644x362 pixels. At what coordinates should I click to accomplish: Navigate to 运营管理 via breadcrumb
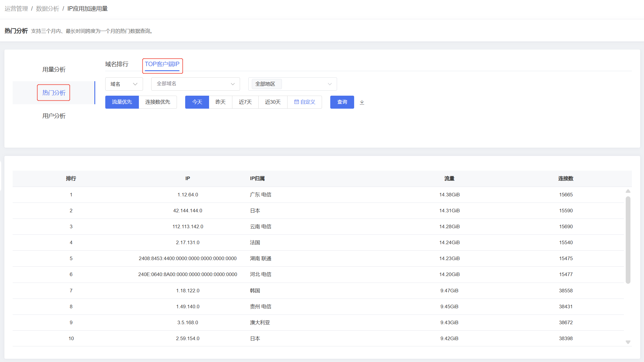pyautogui.click(x=16, y=9)
